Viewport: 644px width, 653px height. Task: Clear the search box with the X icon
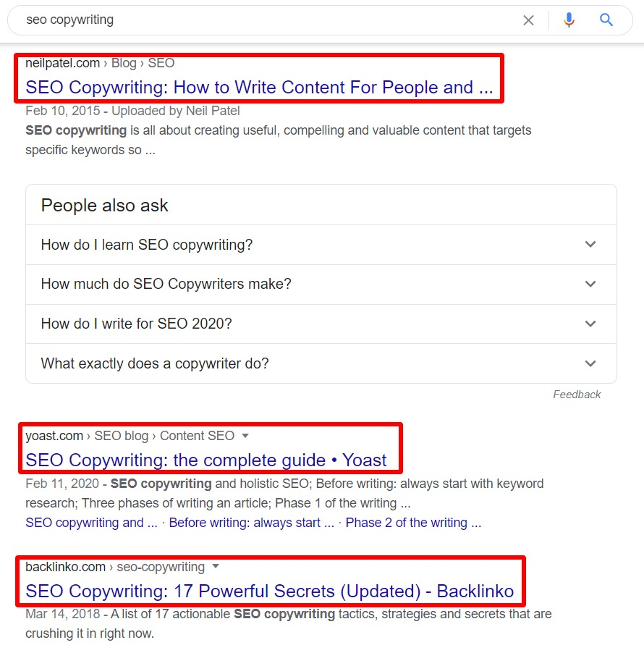pos(528,20)
